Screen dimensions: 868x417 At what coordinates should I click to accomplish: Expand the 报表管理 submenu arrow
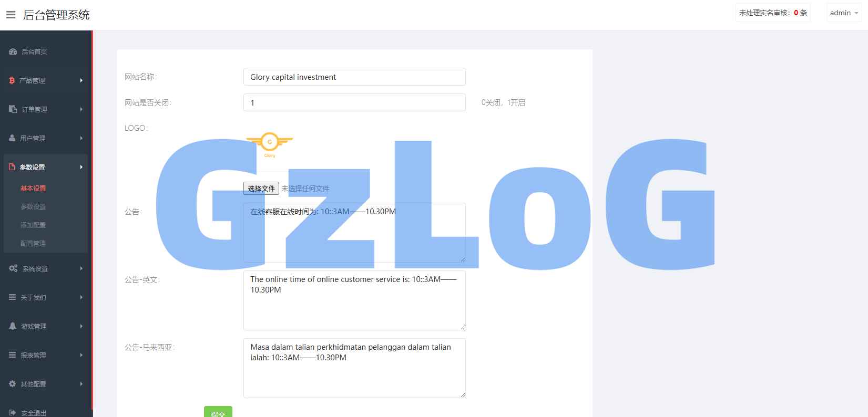[81, 355]
